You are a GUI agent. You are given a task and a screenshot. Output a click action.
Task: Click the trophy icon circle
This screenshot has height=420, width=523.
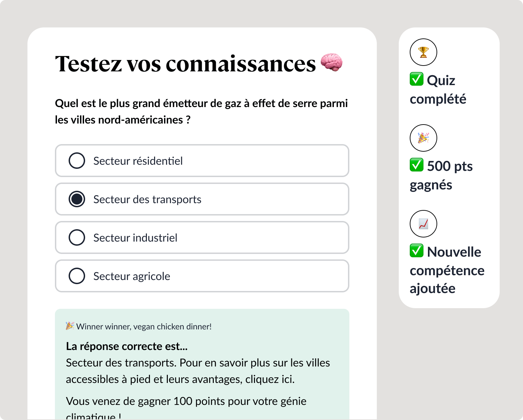(423, 52)
